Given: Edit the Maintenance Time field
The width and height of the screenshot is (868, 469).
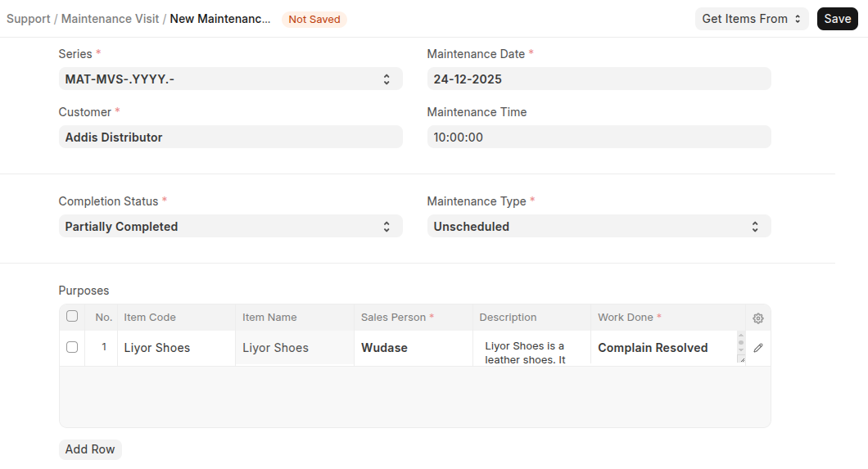Looking at the screenshot, I should click(599, 138).
